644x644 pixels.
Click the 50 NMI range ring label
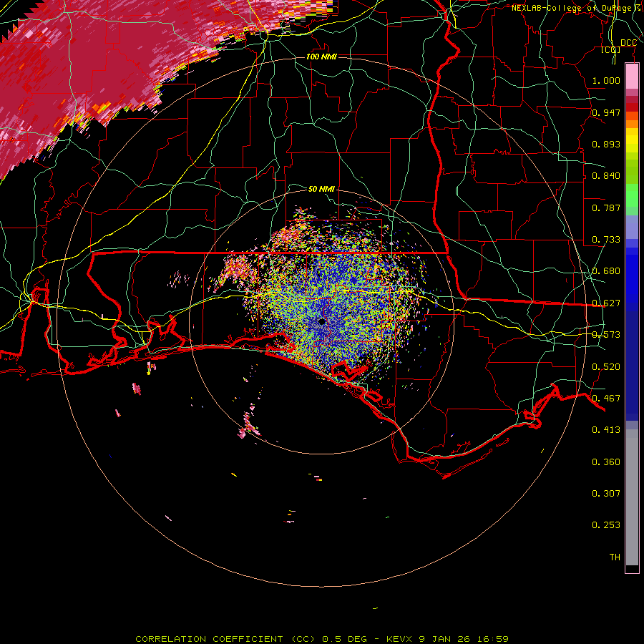coord(321,189)
